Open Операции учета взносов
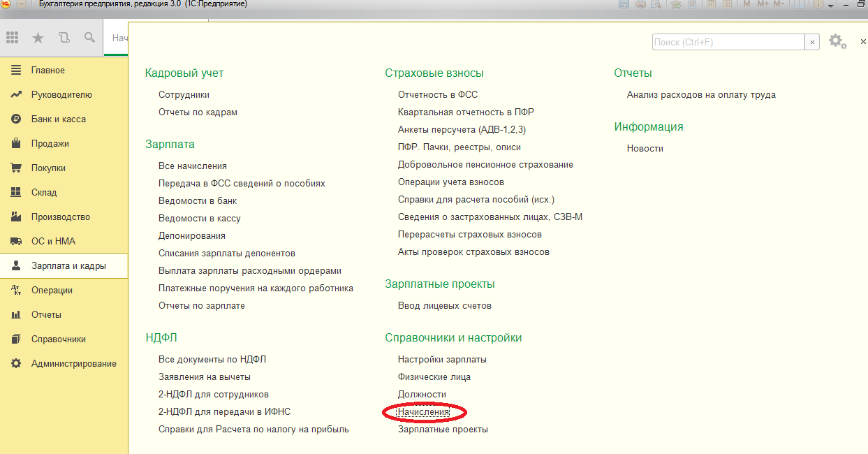The image size is (868, 454). 451,182
